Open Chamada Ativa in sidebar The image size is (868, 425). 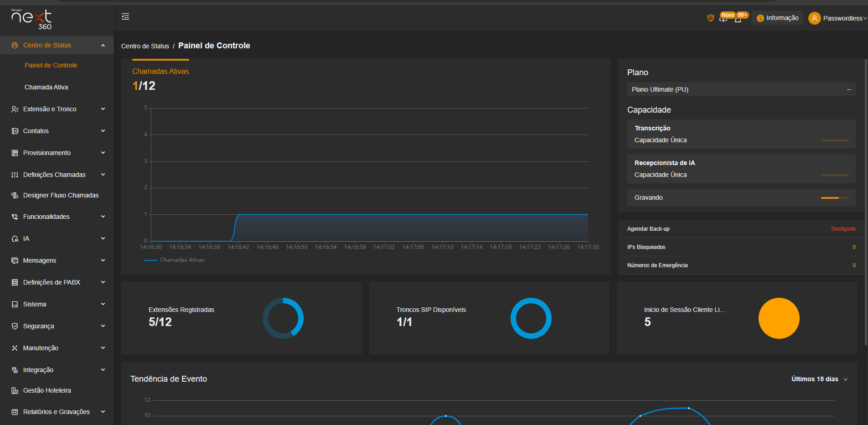[46, 87]
